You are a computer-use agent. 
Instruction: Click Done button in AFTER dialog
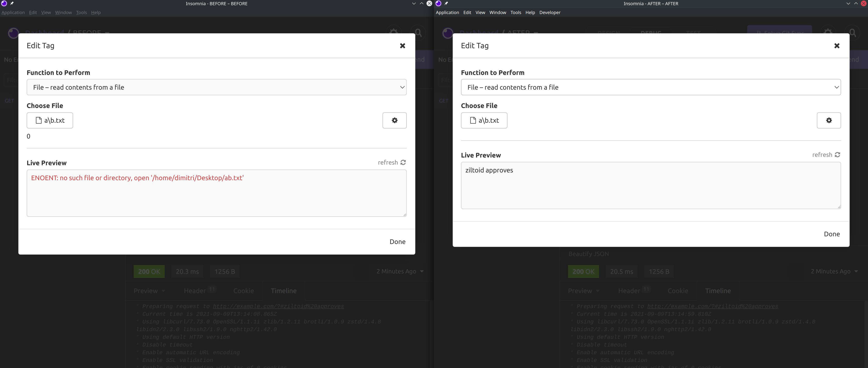click(x=832, y=234)
